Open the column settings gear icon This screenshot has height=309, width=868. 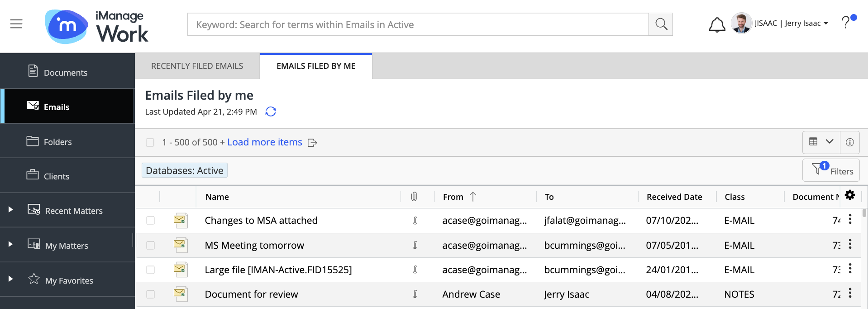click(850, 195)
